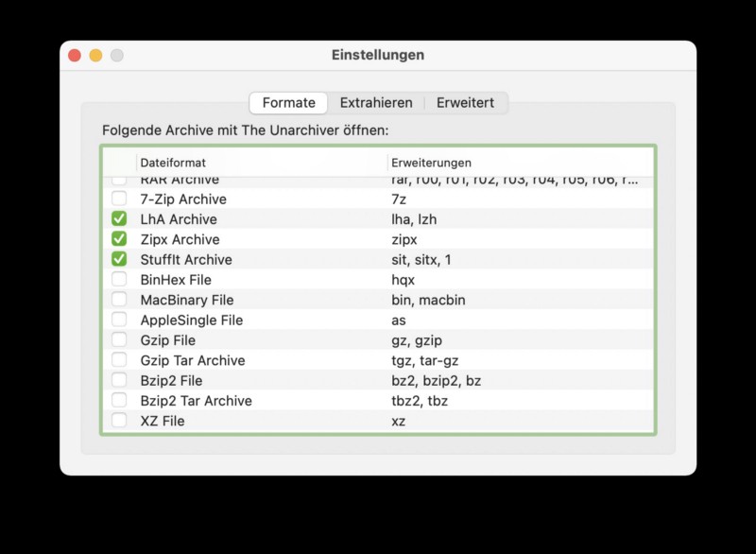756x554 pixels.
Task: Toggle the Gzip Tar Archive checkbox
Action: coord(119,360)
